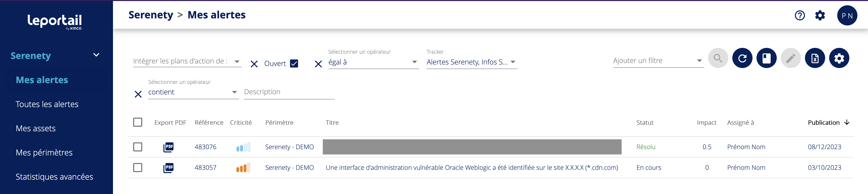Click the bookmark saved filters icon
The image size is (868, 194).
coord(766,58)
